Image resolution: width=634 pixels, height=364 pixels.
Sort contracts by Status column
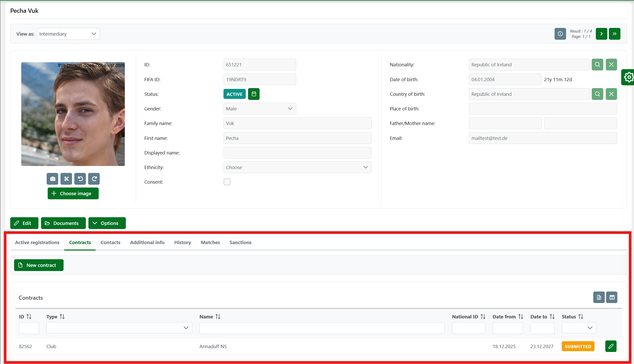(581, 317)
